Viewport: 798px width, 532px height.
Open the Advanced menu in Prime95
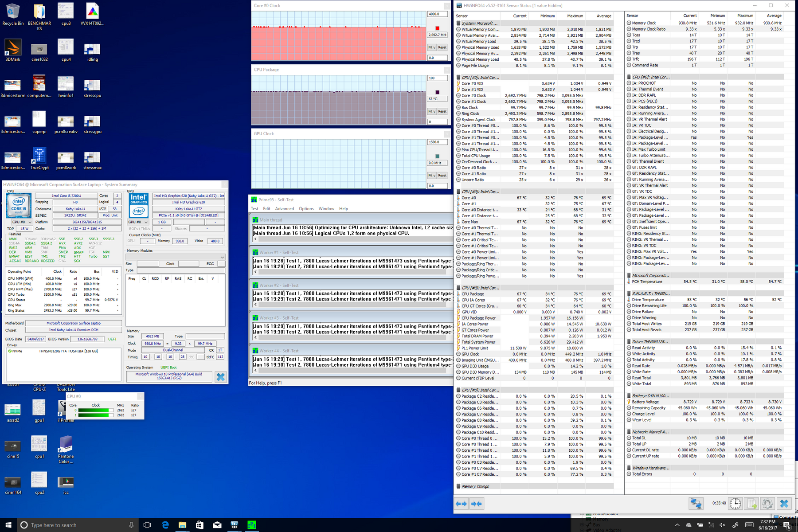pos(284,209)
